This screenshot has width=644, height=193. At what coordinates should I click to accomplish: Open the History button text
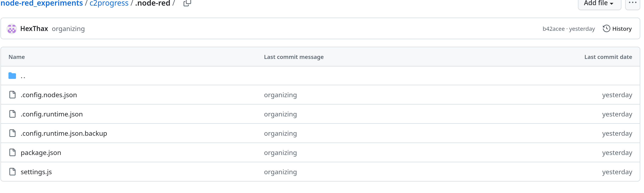tap(622, 29)
